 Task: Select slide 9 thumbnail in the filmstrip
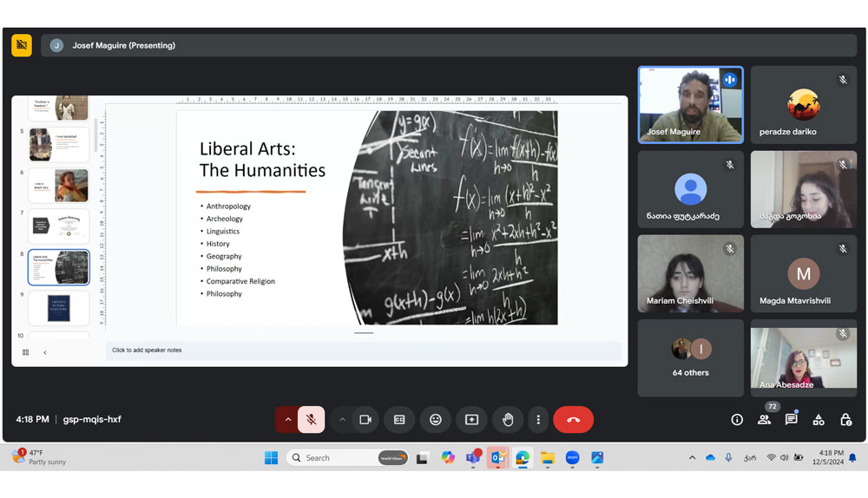point(59,308)
